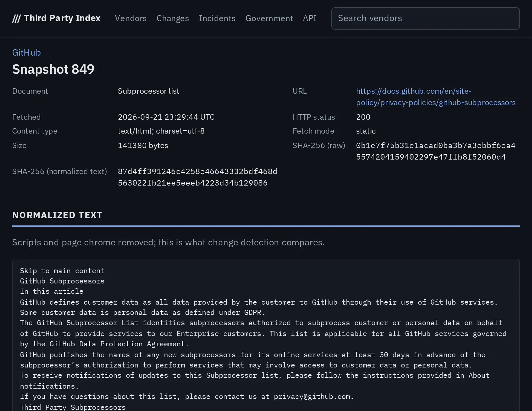Open the Changes nav item
Screen dimensions: 532x411
pyautogui.click(x=173, y=18)
